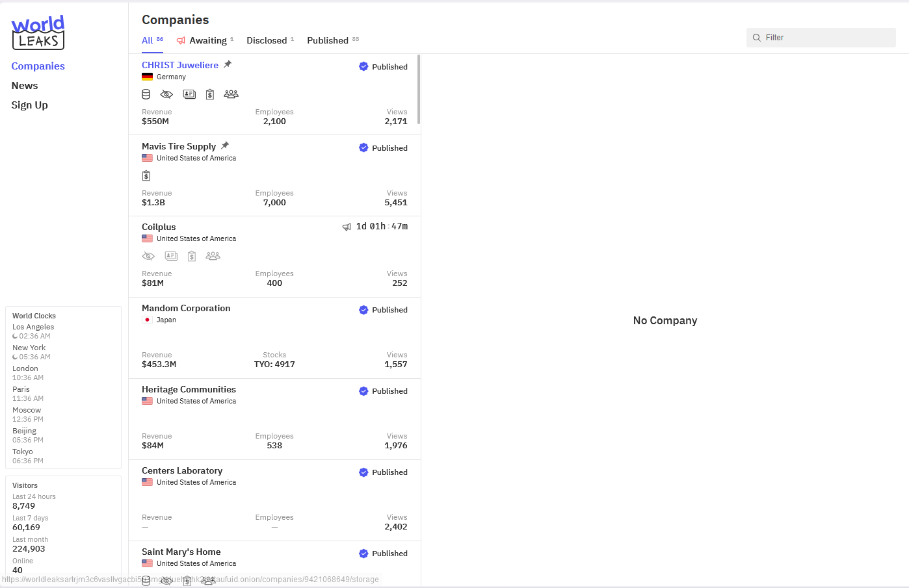Click the Filter search field
Viewport: 909px width, 588px height.
(x=821, y=38)
